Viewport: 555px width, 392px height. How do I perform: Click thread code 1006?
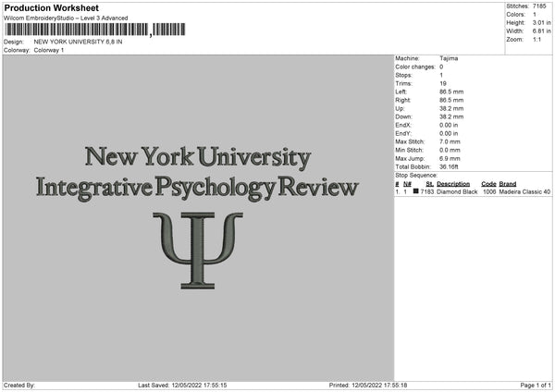[489, 191]
